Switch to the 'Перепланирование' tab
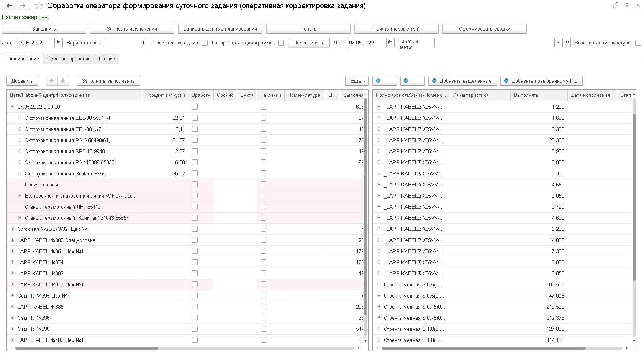 coord(69,59)
